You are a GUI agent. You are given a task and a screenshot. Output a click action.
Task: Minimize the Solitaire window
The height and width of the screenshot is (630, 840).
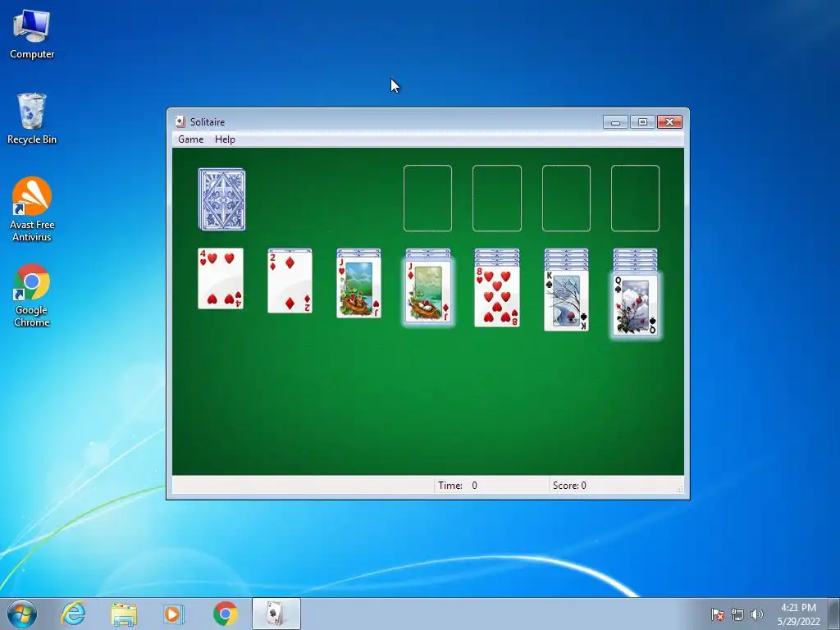coord(615,122)
